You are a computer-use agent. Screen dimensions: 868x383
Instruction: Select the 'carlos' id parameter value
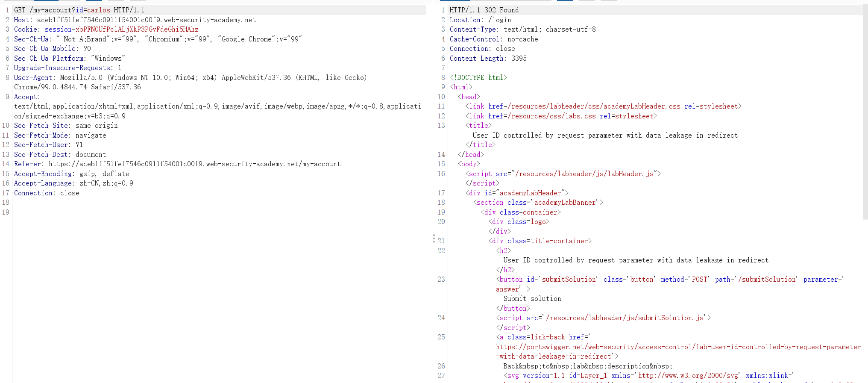pyautogui.click(x=98, y=10)
